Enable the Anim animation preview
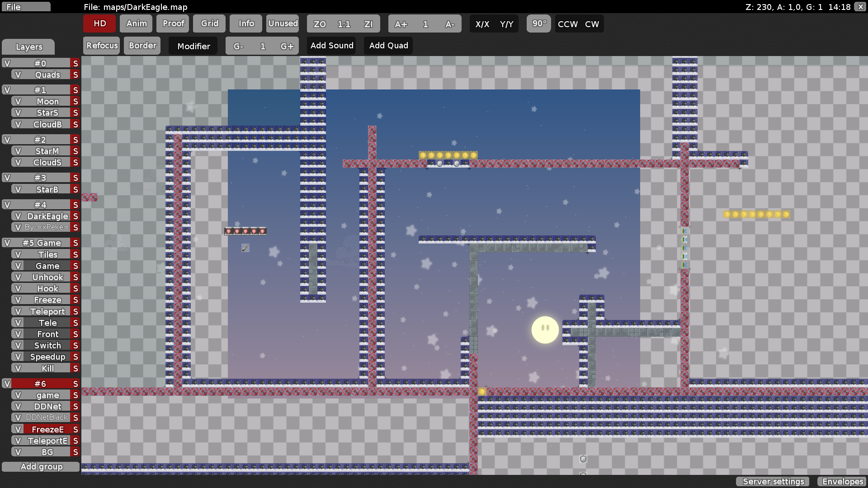The image size is (868, 488). tap(136, 23)
